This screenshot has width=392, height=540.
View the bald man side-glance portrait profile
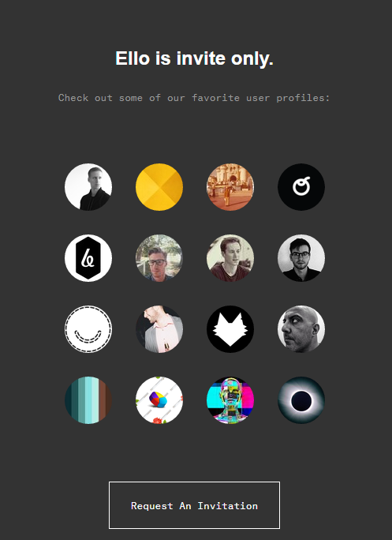point(301,329)
